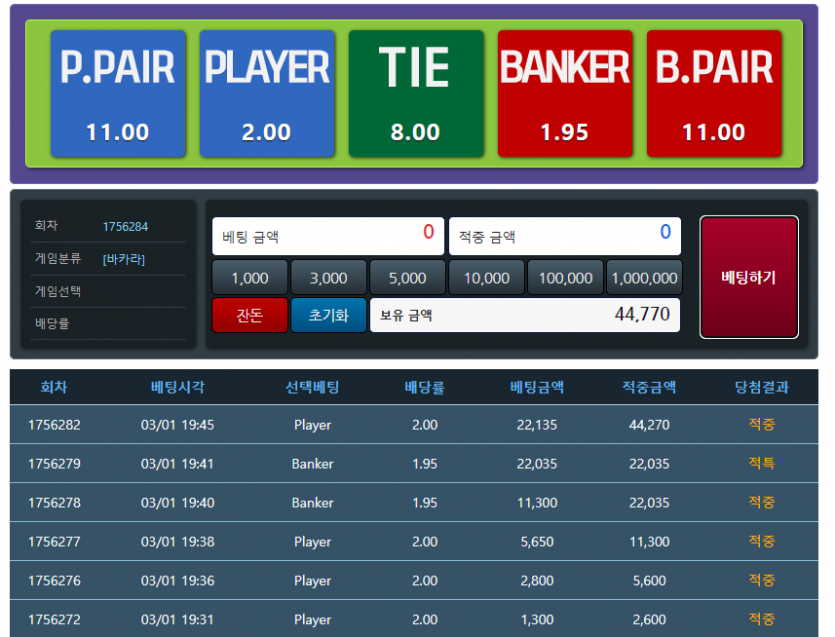The height and width of the screenshot is (637, 835).
Task: Click bet time 03/01 19:41
Action: 177,464
